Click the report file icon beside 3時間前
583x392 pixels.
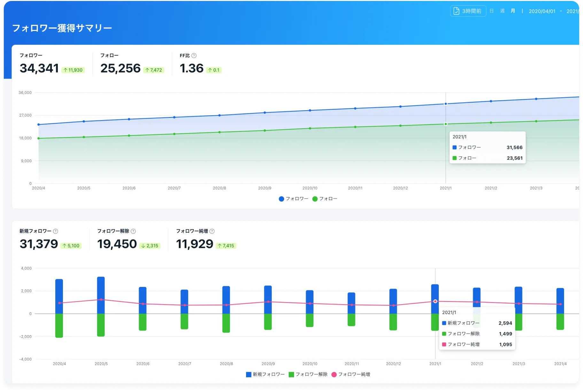coord(456,11)
